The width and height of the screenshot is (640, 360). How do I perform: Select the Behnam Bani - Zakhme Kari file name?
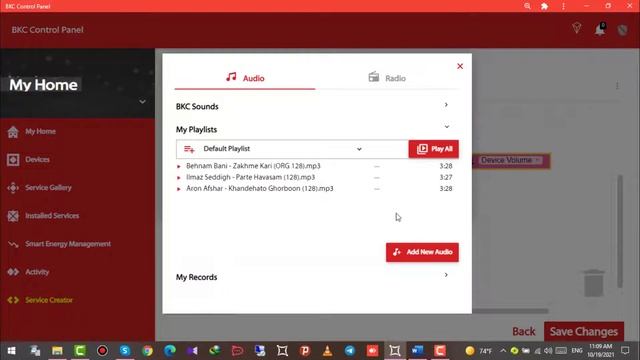tap(253, 166)
